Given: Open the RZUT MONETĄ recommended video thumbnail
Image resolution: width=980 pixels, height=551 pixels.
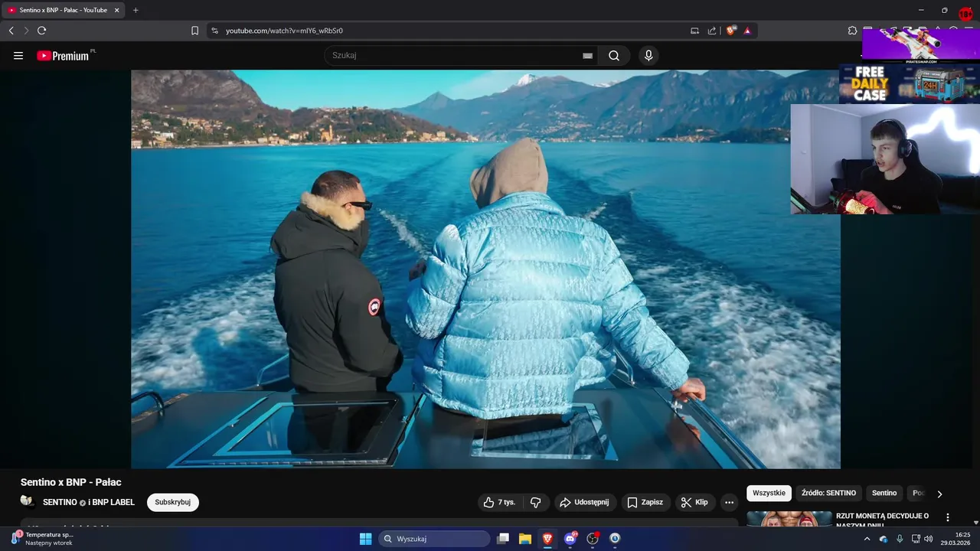Looking at the screenshot, I should click(789, 519).
